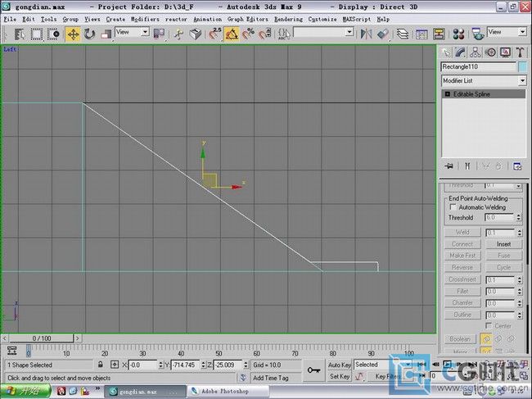
Task: Switch to the Motion panel tab
Action: 490,52
